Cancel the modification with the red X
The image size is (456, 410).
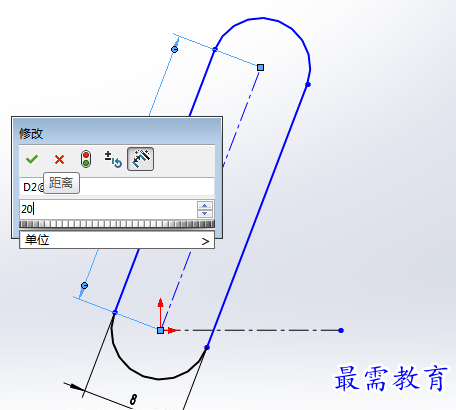59,159
